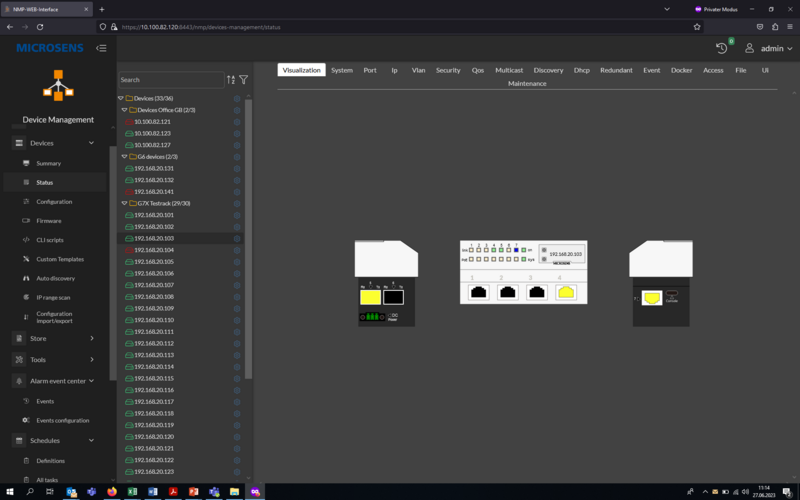
Task: Click the yellow SFP port on left device
Action: 370,297
